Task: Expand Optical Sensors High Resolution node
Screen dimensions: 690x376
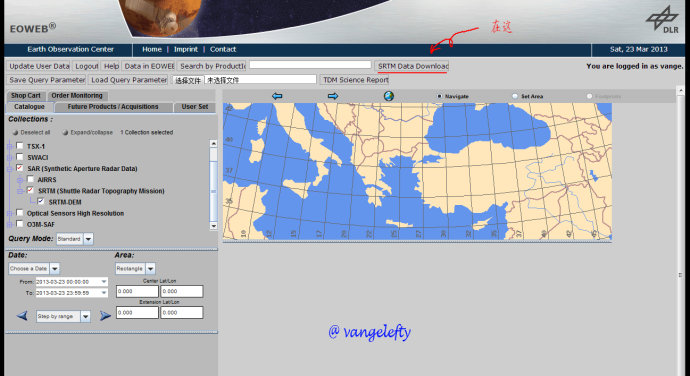Action: click(10, 214)
